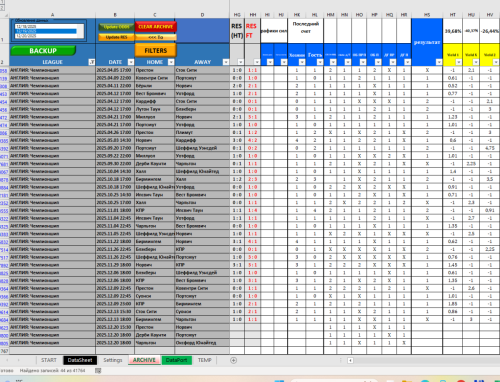
Task: Open the HOME column filter dropdown
Action: tap(171, 62)
